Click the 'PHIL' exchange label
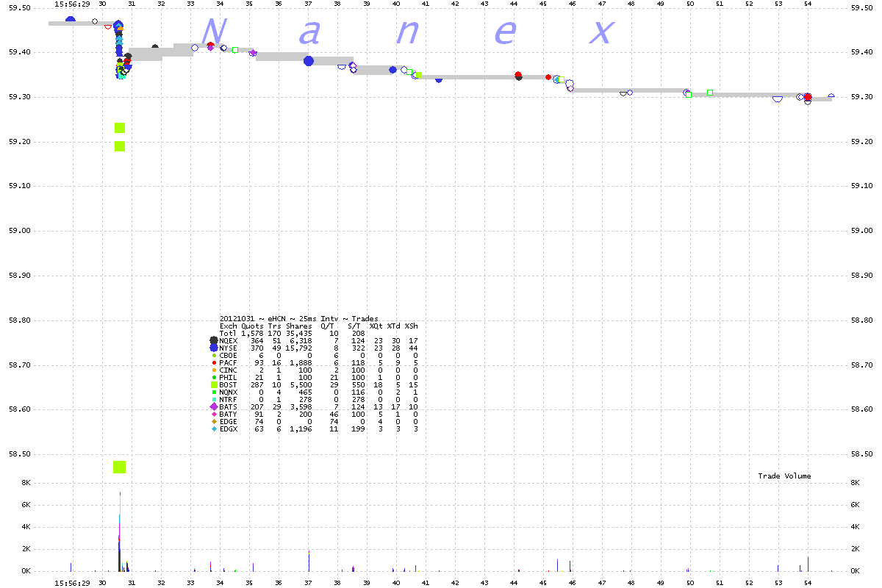The image size is (882, 588). tap(229, 377)
